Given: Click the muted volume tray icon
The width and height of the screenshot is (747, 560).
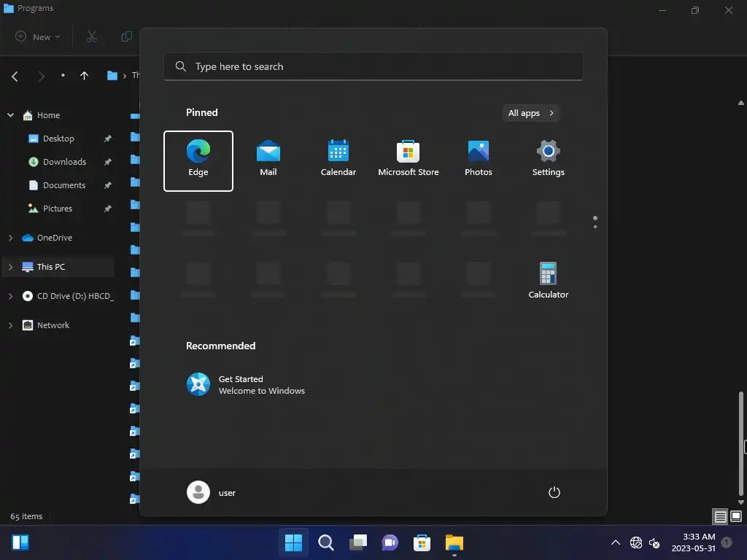Looking at the screenshot, I should [x=654, y=542].
